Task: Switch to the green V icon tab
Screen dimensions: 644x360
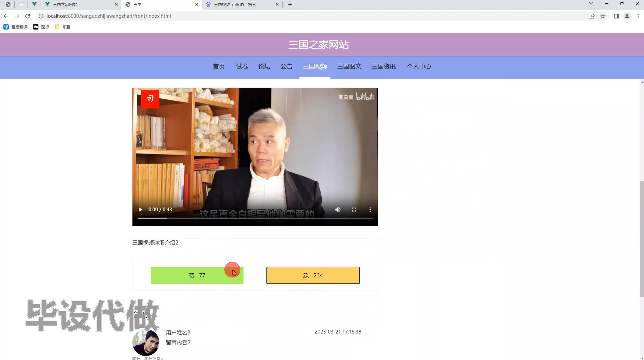Action: 34,4
